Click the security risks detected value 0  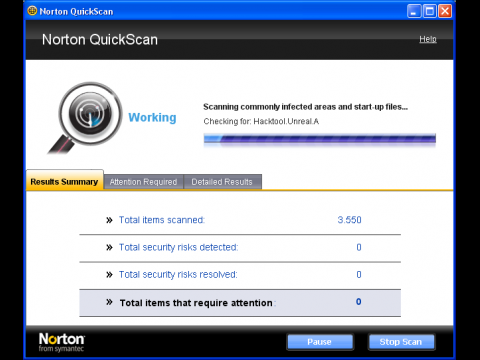coord(359,247)
